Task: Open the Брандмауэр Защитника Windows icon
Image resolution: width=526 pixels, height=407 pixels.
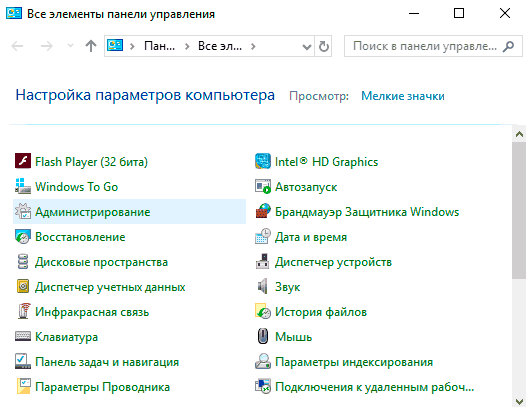Action: point(263,211)
